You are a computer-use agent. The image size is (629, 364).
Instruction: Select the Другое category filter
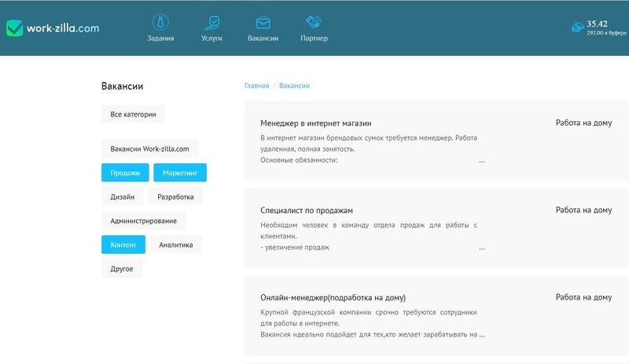tap(121, 269)
